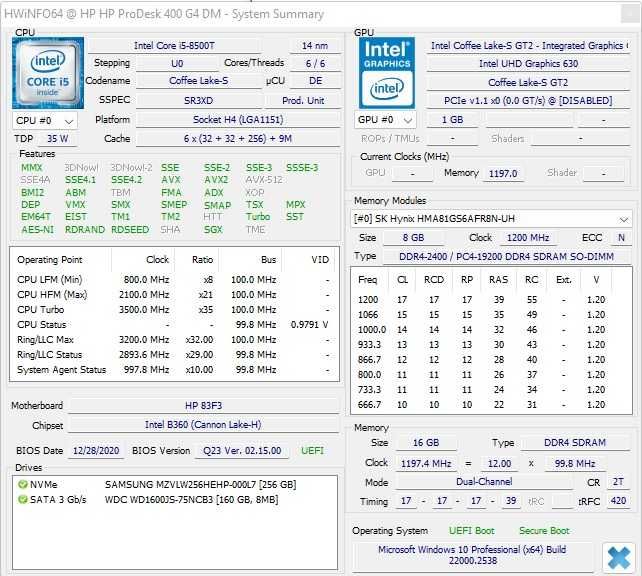Open the CPU #0 selector dropdown
This screenshot has height=576, width=642.
(45, 121)
